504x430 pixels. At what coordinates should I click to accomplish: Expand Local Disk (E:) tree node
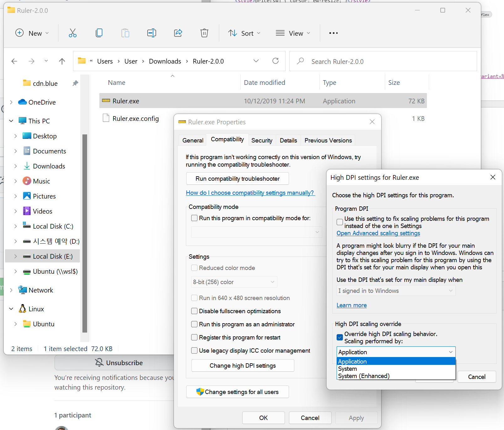pos(16,256)
